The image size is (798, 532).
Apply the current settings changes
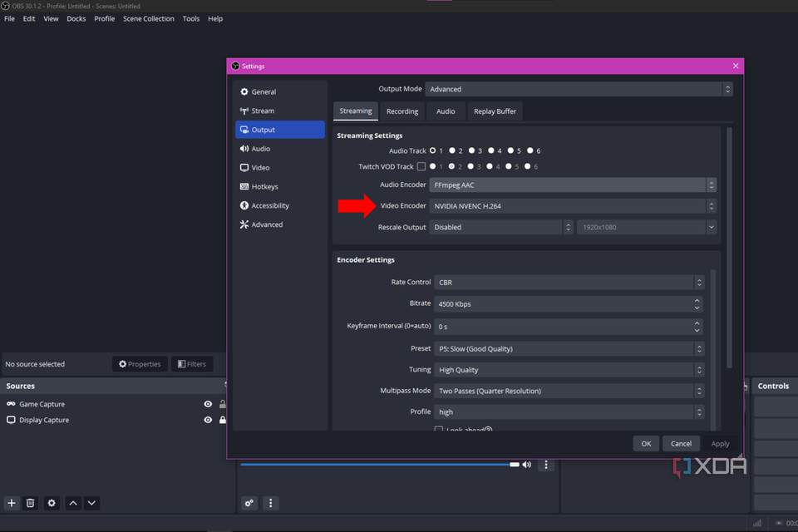[x=720, y=443]
